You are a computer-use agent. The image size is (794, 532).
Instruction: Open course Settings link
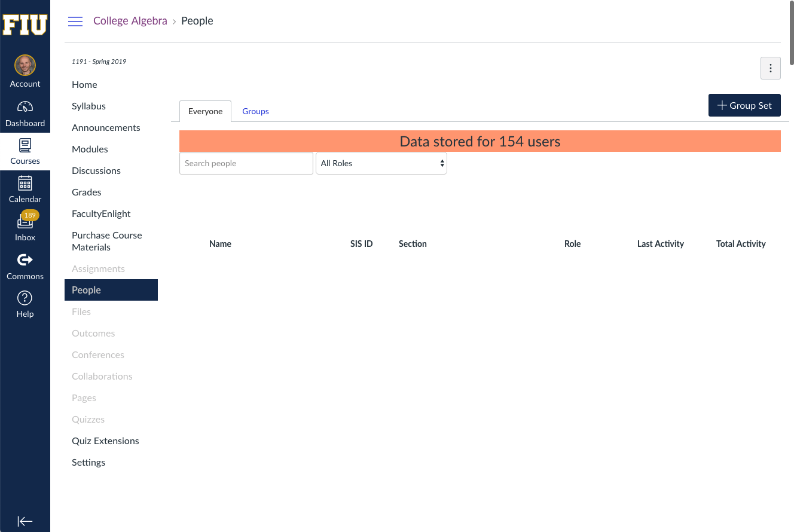[x=88, y=462]
